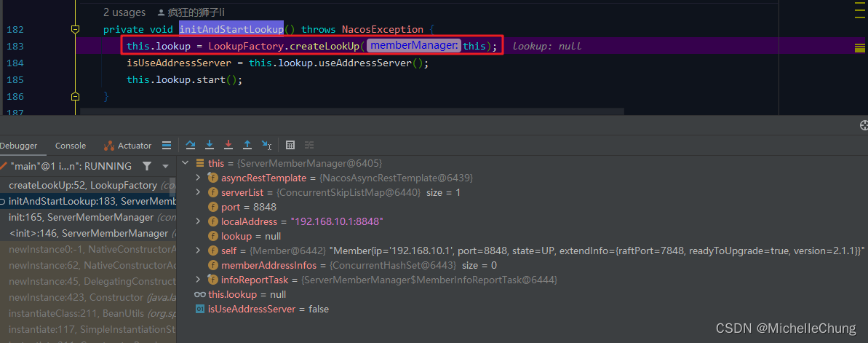The height and width of the screenshot is (343, 868).
Task: Click the variables panel settings crosshair icon
Action: [x=864, y=126]
